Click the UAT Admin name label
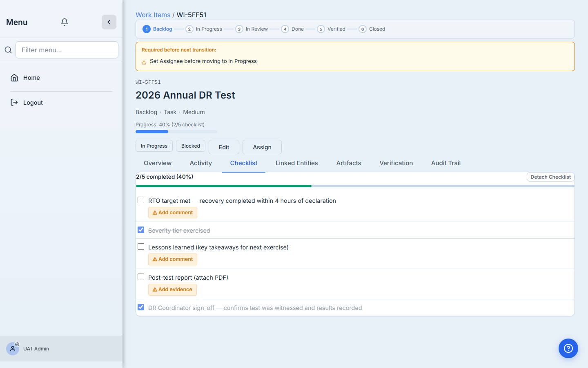This screenshot has height=368, width=588. [36, 349]
